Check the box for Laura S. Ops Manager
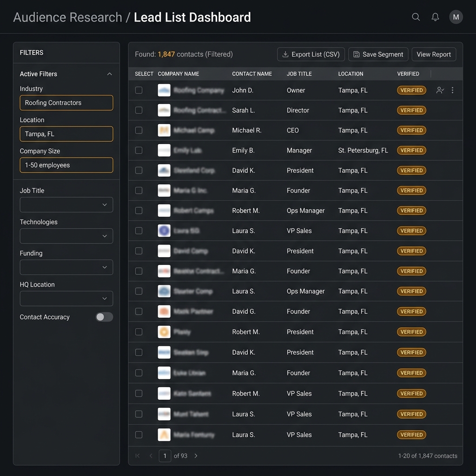Image resolution: width=476 pixels, height=476 pixels. (139, 291)
